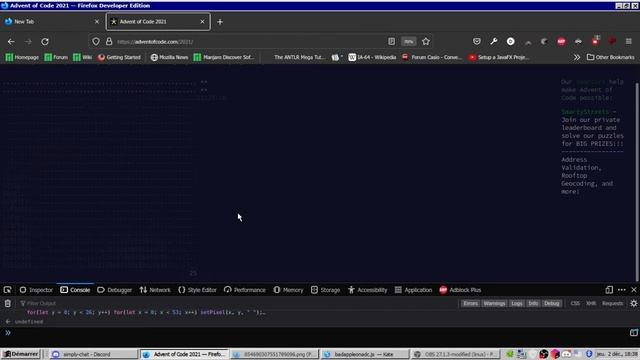Reset the page zoom level indicator

click(x=409, y=42)
